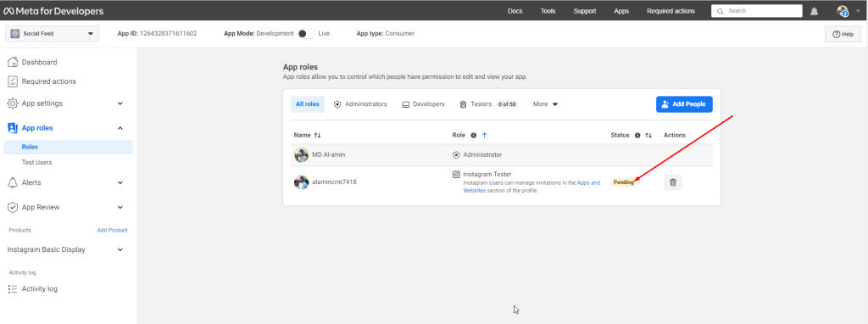Open the notifications bell icon

point(815,11)
